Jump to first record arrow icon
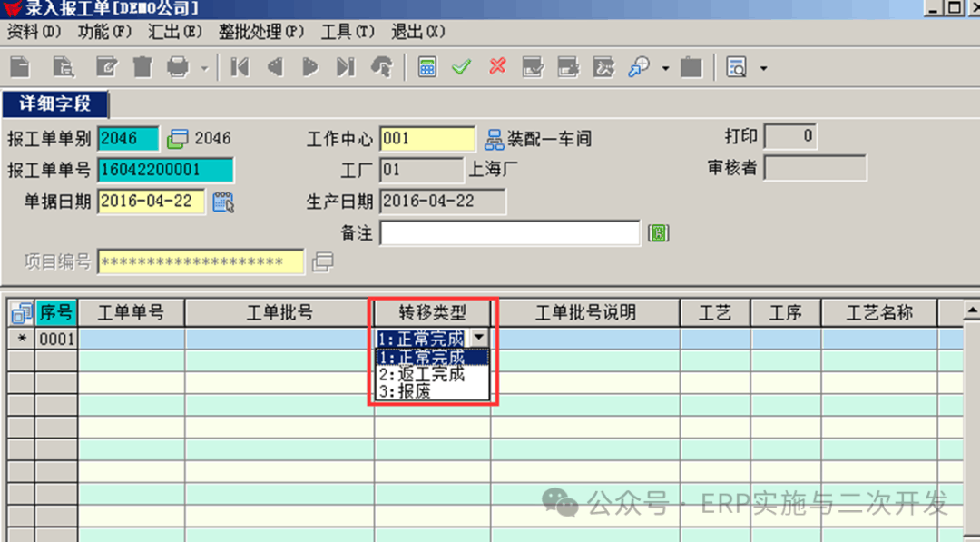Image resolution: width=980 pixels, height=542 pixels. pyautogui.click(x=240, y=67)
